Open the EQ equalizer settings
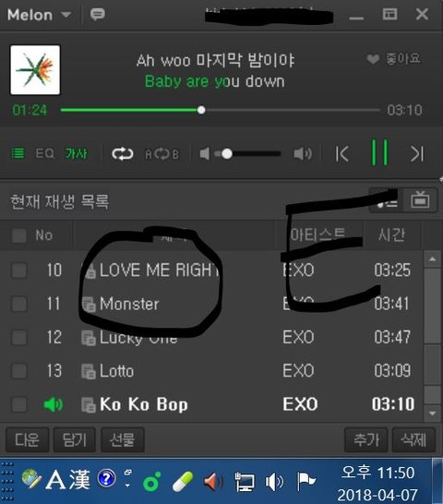 44,153
